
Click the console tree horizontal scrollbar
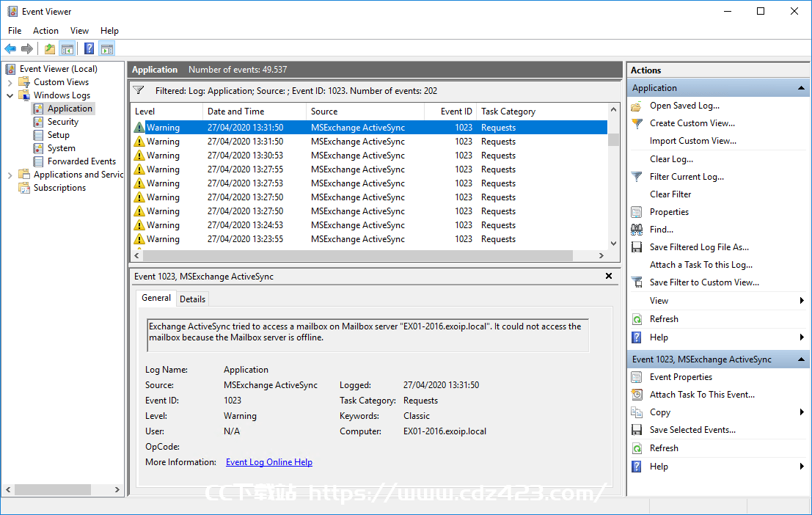53,489
